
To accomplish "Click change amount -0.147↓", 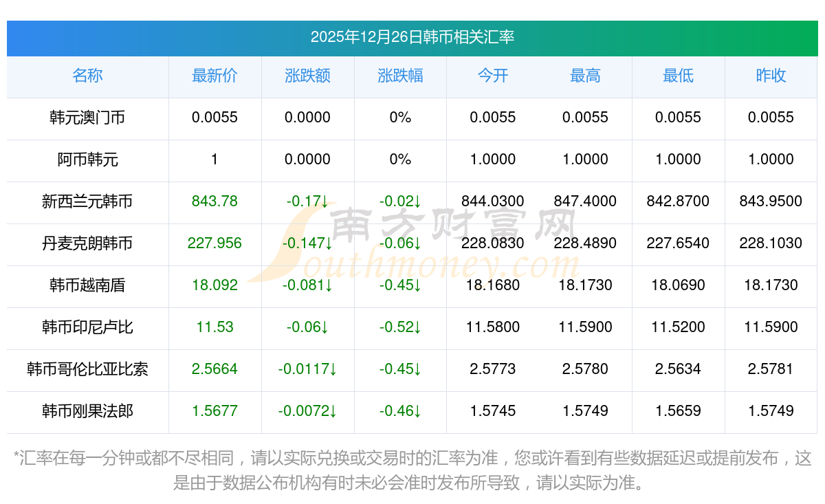I will point(307,243).
